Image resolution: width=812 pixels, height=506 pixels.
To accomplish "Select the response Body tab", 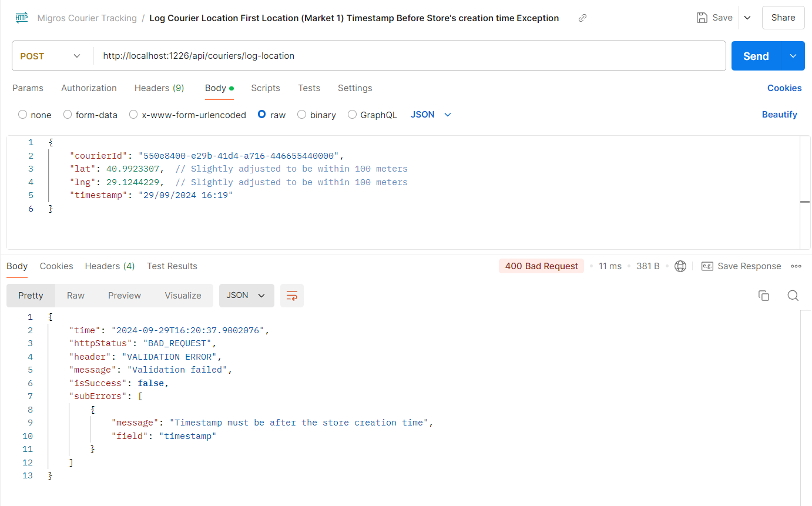I will click(x=17, y=266).
